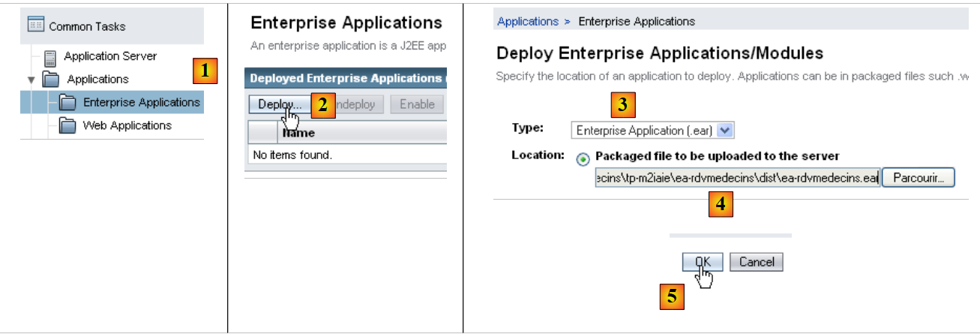
Task: Click the Common Tasks panel icon
Action: click(x=36, y=26)
